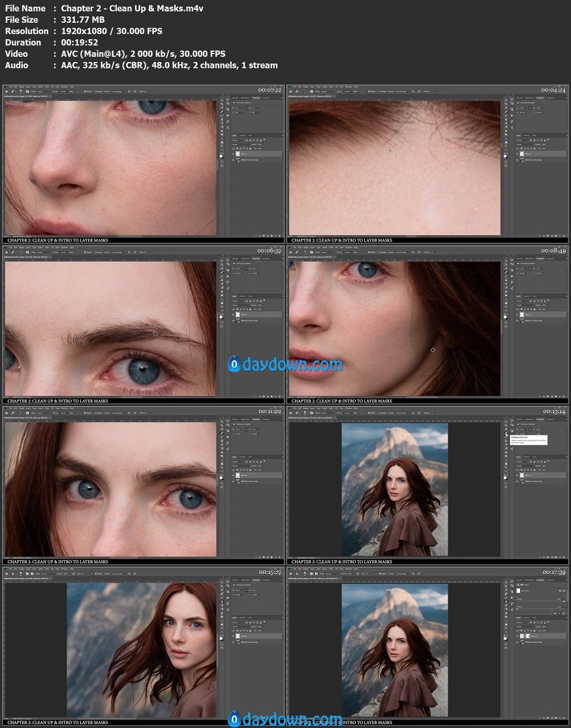This screenshot has height=728, width=571.
Task: Select the Hand tool in the 00:06:37 frame
Action: [x=222, y=303]
